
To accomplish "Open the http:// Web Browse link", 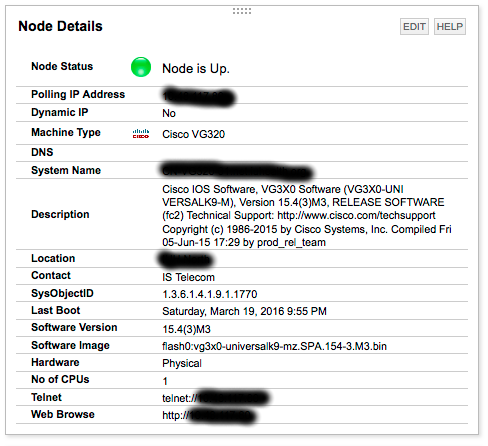I will point(209,415).
